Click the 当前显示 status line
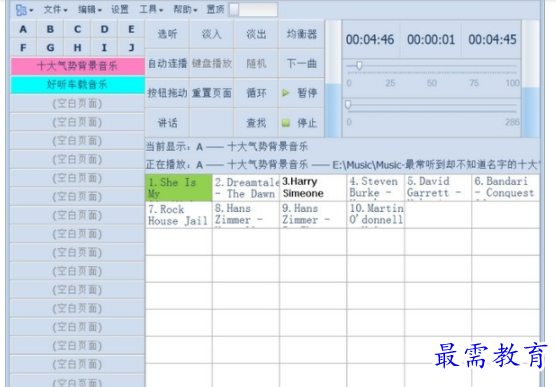The width and height of the screenshot is (556, 387). (227, 146)
